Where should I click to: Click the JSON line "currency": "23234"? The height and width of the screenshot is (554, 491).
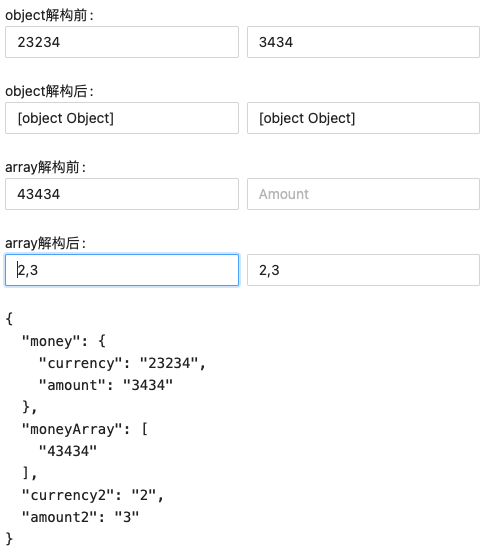tap(122, 363)
